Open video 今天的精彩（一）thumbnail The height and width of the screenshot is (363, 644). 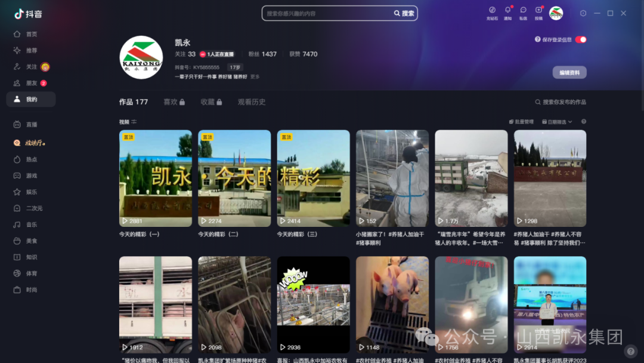point(155,179)
